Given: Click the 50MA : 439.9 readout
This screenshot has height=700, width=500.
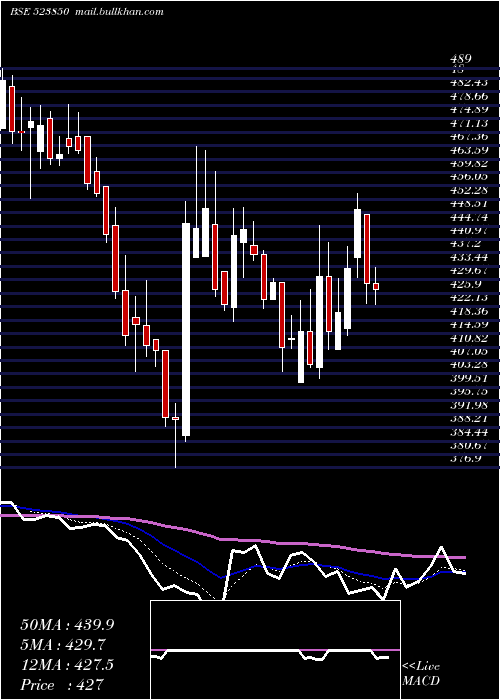Looking at the screenshot, I should [x=67, y=625].
